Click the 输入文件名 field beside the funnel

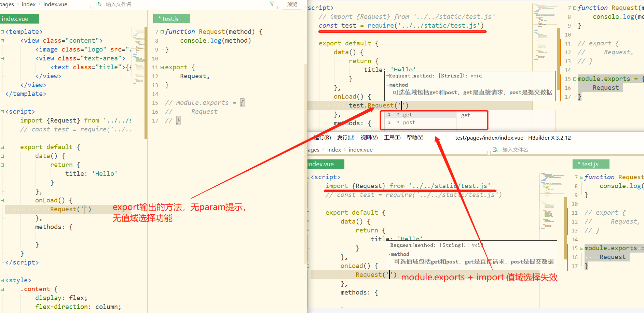(184, 4)
